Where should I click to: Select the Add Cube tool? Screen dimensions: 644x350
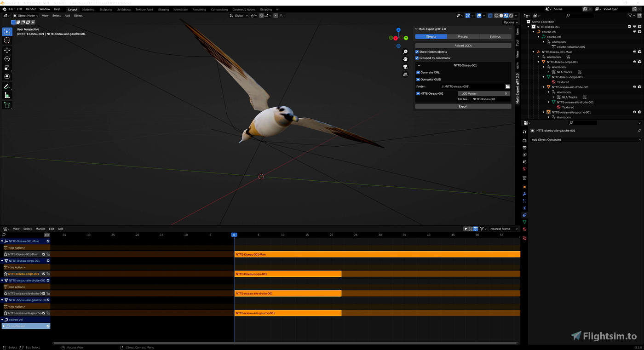click(7, 105)
